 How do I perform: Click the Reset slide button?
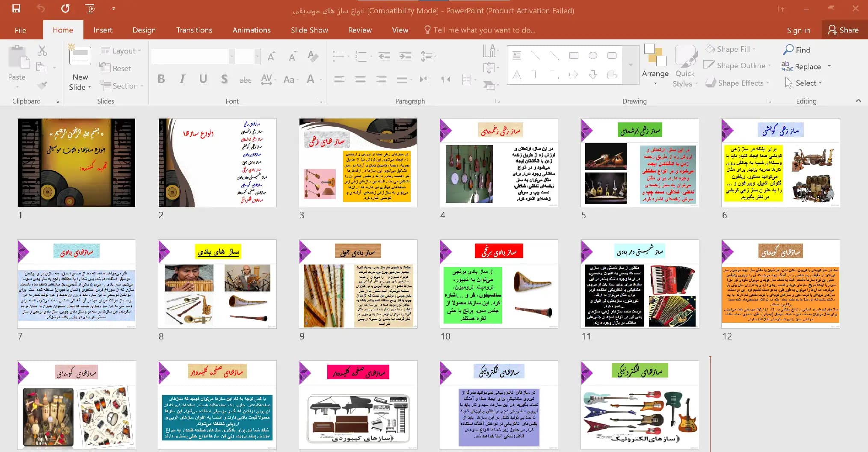click(x=116, y=68)
